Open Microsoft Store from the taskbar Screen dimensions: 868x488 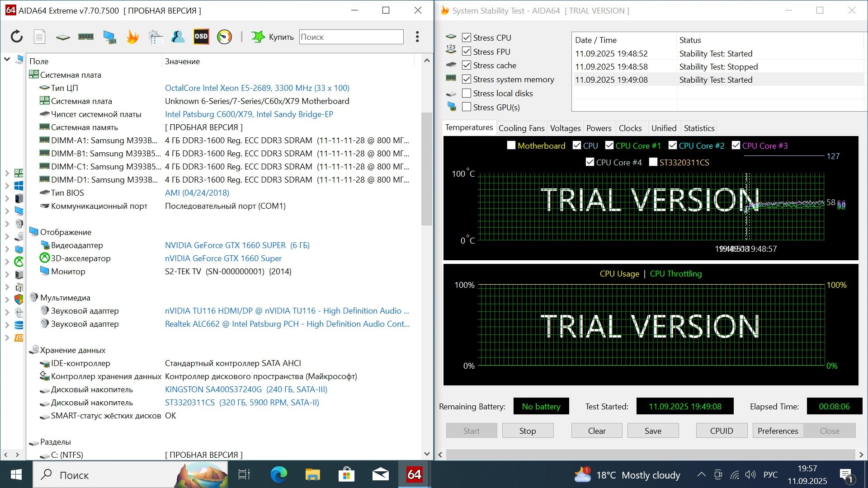coord(346,474)
